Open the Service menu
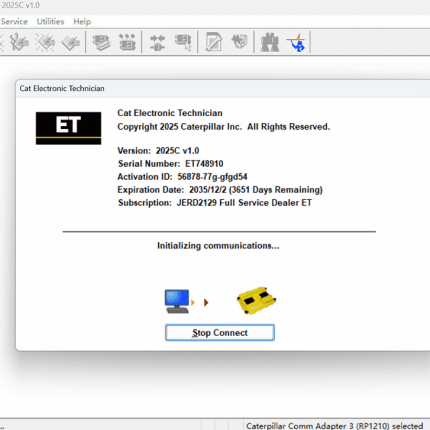The height and width of the screenshot is (430, 430). click(x=14, y=22)
